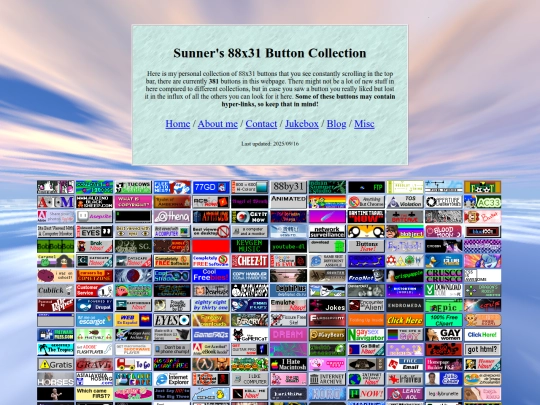Select the Get It Now button
Image resolution: width=540 pixels, height=405 pixels.
pos(250,217)
